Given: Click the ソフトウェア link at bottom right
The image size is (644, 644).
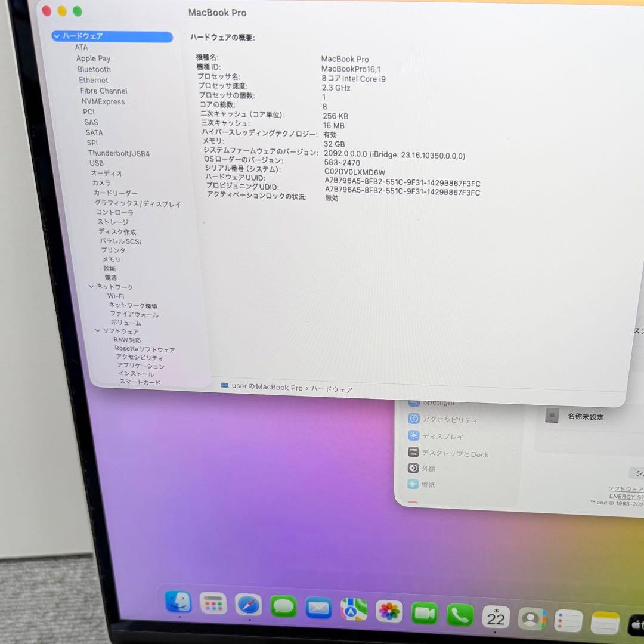Looking at the screenshot, I should point(626,490).
